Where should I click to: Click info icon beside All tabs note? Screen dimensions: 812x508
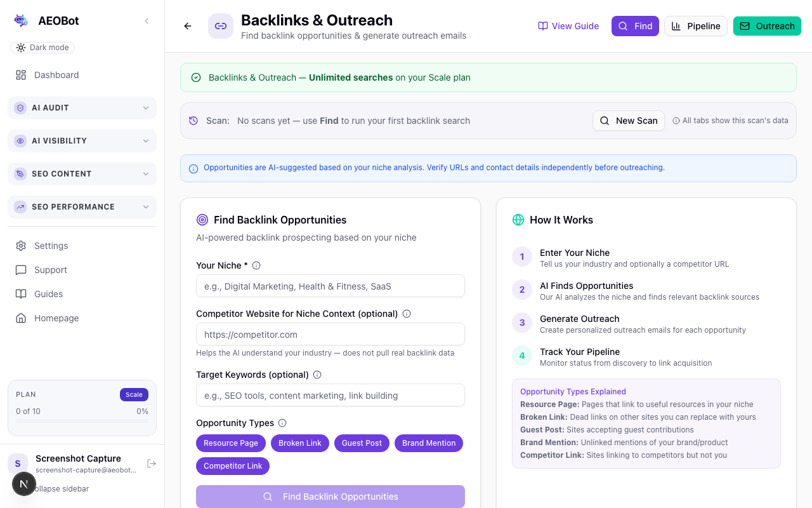[x=676, y=121]
